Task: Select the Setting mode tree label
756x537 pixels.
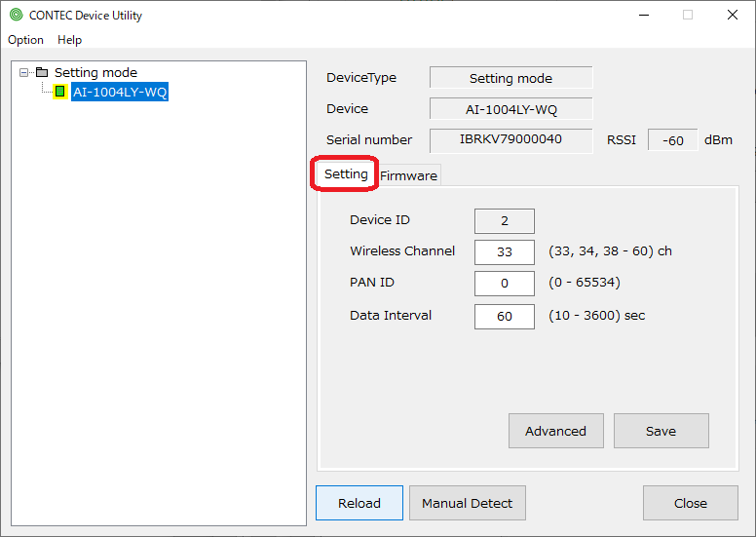Action: pos(95,72)
